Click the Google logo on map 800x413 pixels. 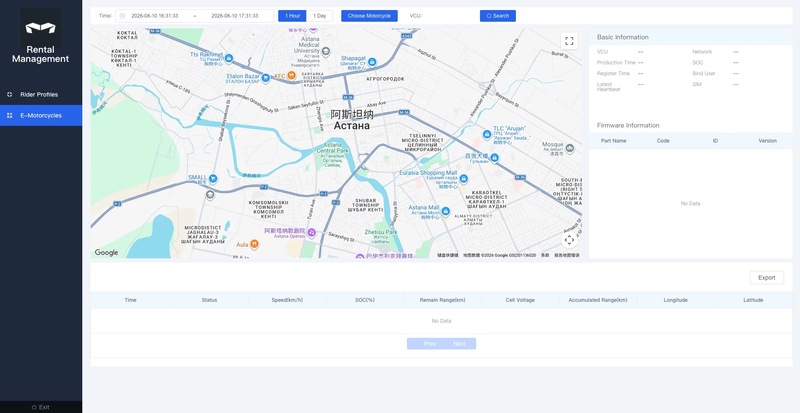[107, 252]
